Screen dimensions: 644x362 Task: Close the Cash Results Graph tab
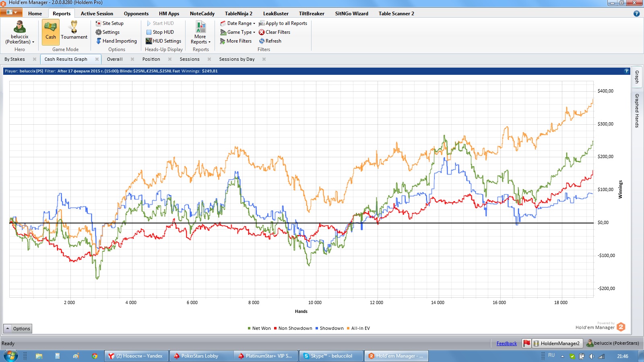click(97, 59)
